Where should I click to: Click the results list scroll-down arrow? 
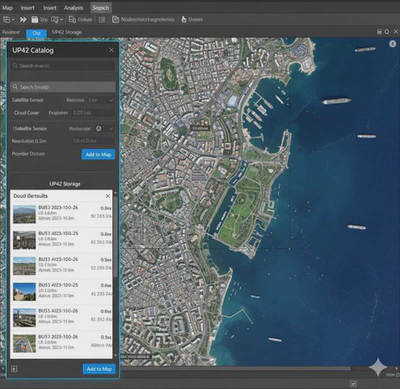click(115, 356)
